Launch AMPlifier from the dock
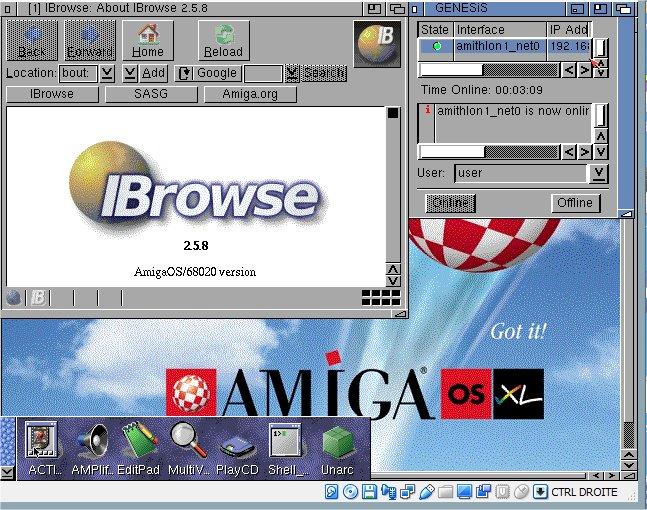647x510 pixels. 93,449
